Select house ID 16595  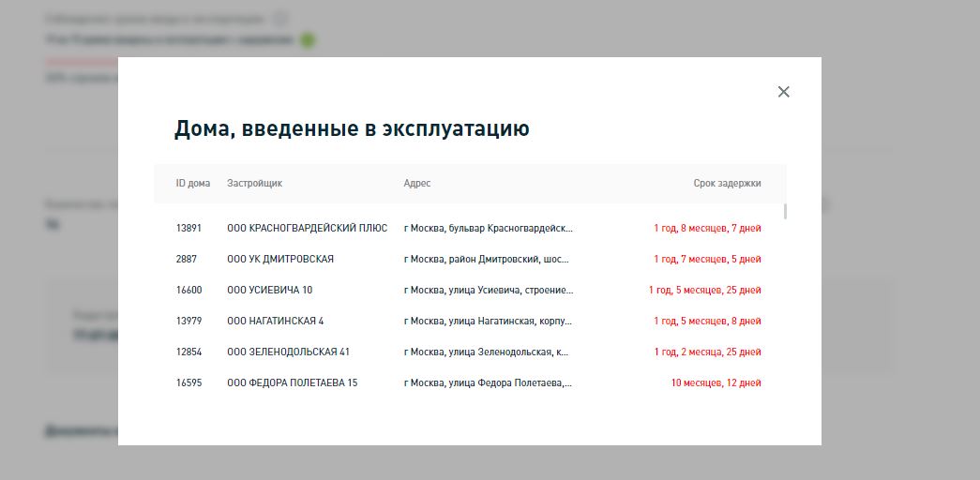188,383
